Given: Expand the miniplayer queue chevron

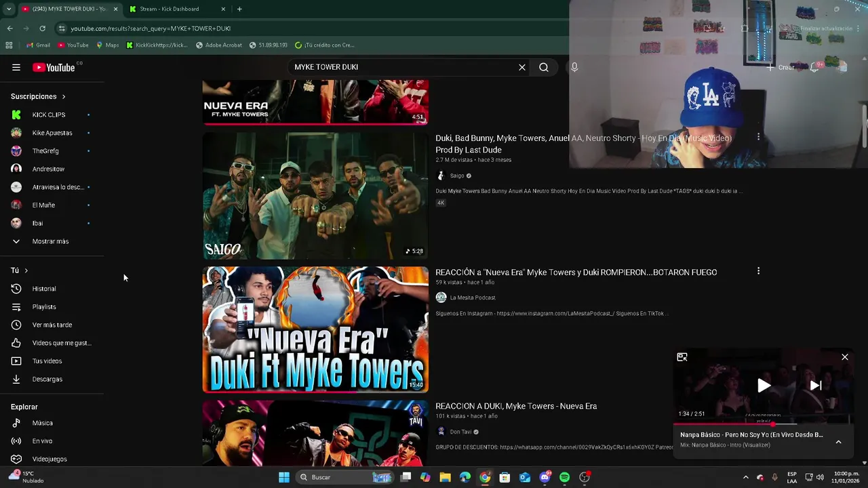Looking at the screenshot, I should (838, 442).
